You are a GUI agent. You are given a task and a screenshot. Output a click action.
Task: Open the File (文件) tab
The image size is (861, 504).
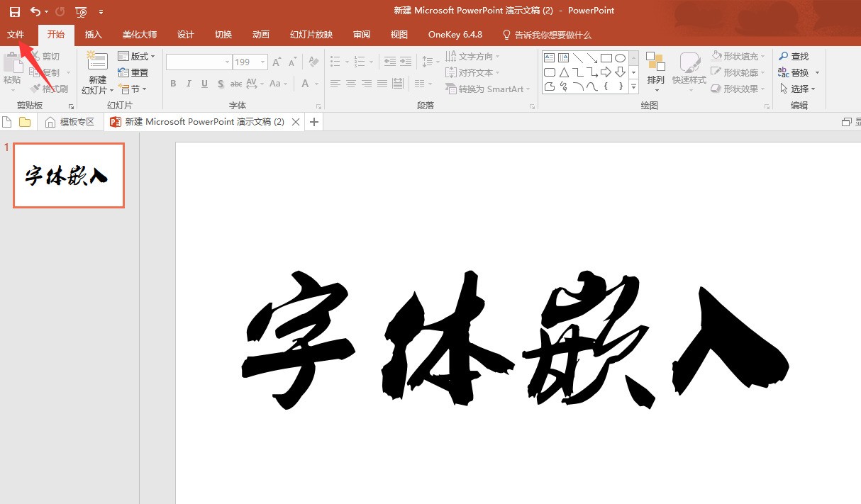pos(16,35)
